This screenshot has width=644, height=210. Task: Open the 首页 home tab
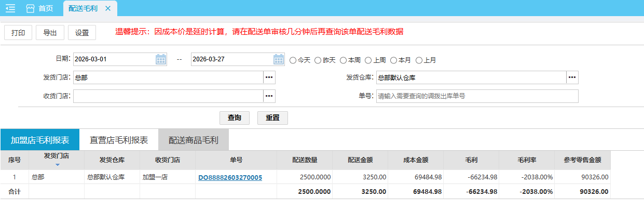click(x=40, y=8)
